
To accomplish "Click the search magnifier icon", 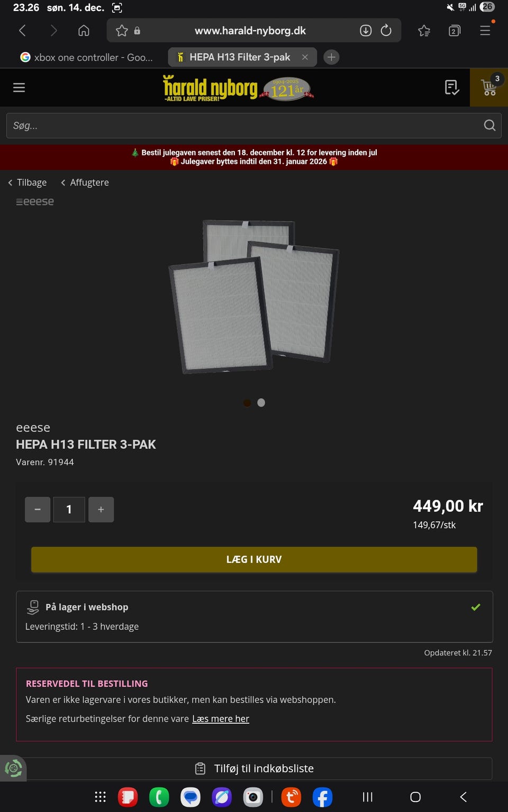I will pyautogui.click(x=489, y=125).
